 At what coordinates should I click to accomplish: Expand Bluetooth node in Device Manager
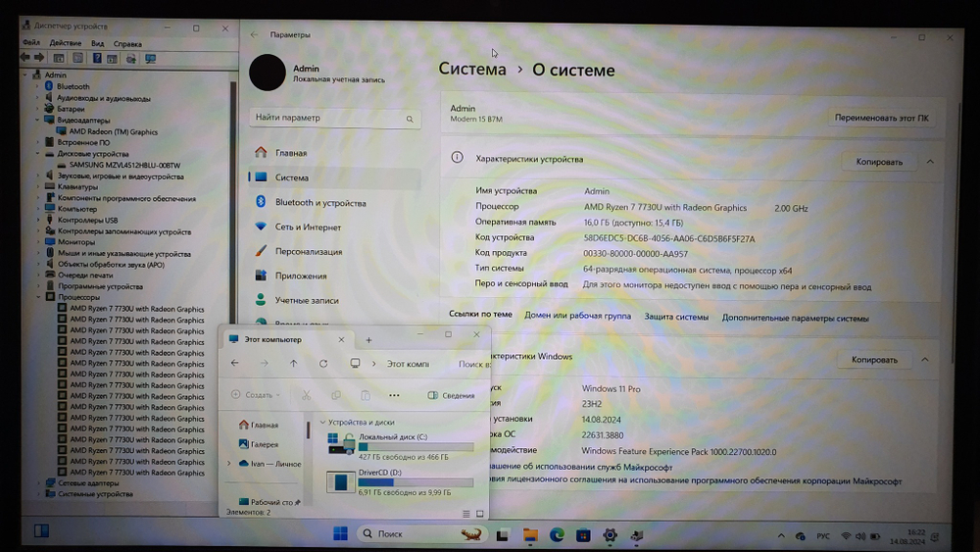(x=37, y=86)
